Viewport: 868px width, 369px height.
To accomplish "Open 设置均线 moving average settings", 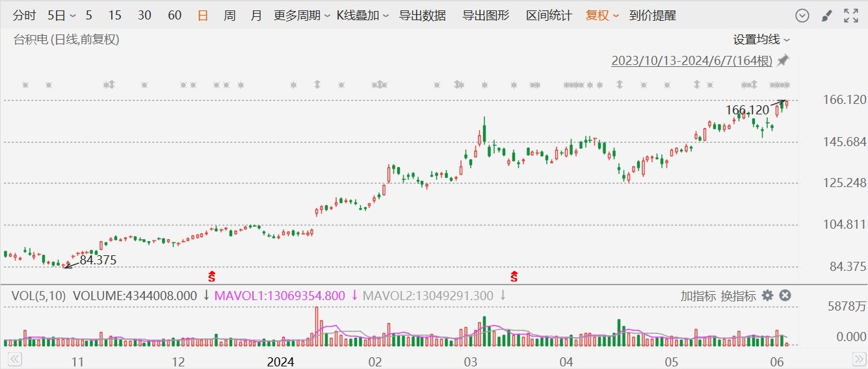I will tap(762, 40).
